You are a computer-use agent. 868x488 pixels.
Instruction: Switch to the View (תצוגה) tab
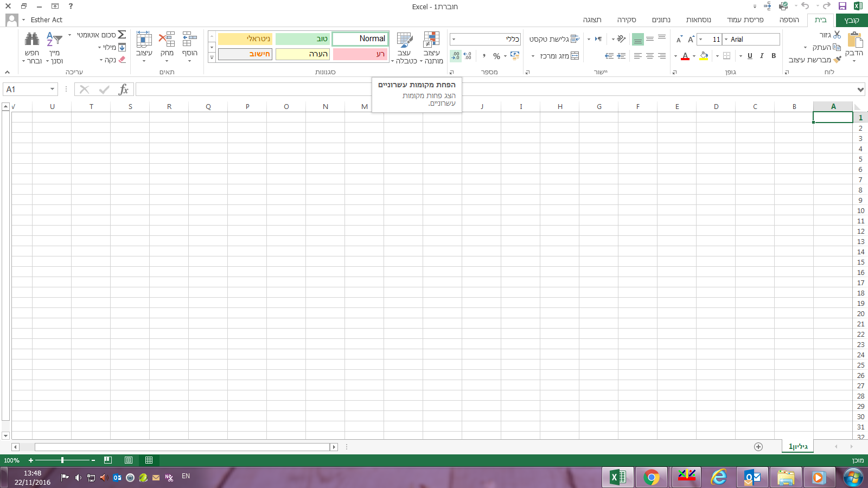pyautogui.click(x=592, y=20)
